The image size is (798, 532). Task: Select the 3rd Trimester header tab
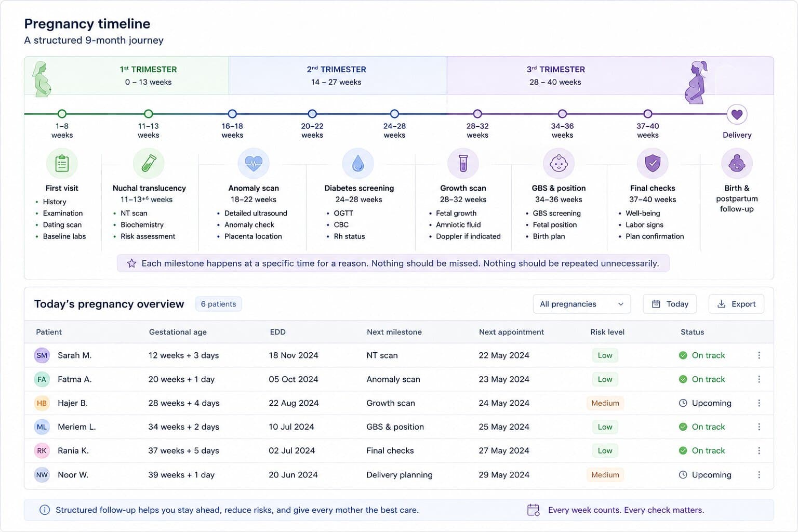610,76
